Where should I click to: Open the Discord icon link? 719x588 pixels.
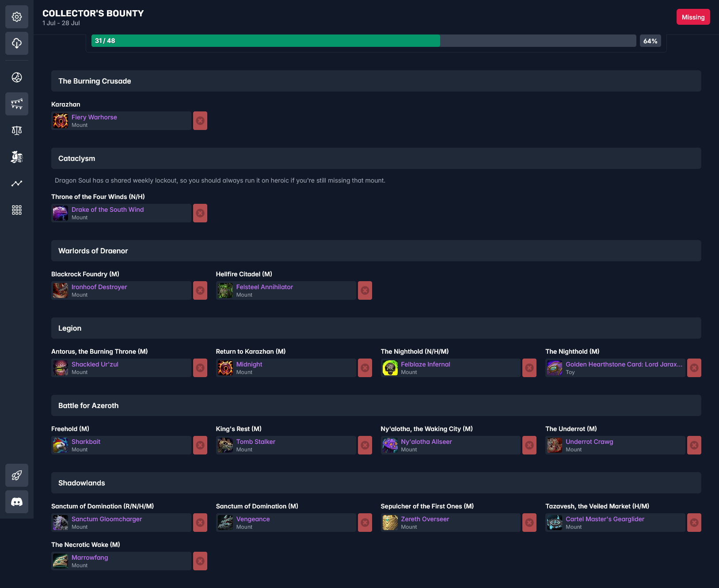[17, 502]
